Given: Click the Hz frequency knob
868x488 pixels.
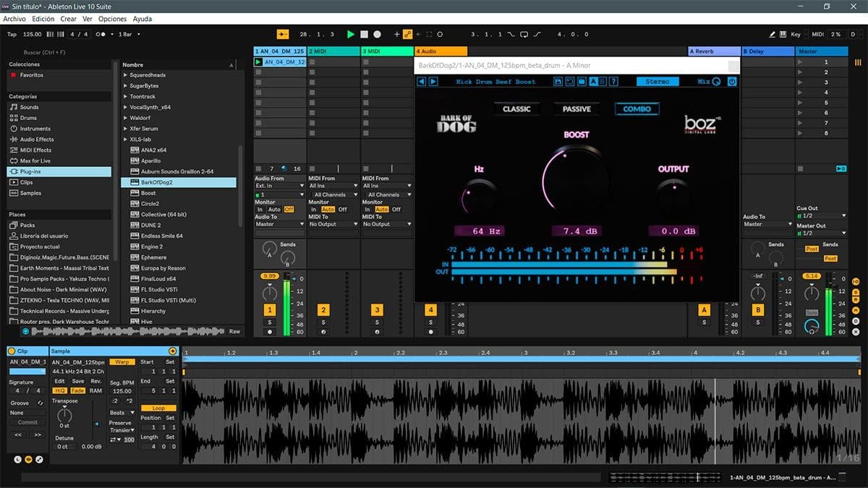Looking at the screenshot, I should click(x=479, y=197).
